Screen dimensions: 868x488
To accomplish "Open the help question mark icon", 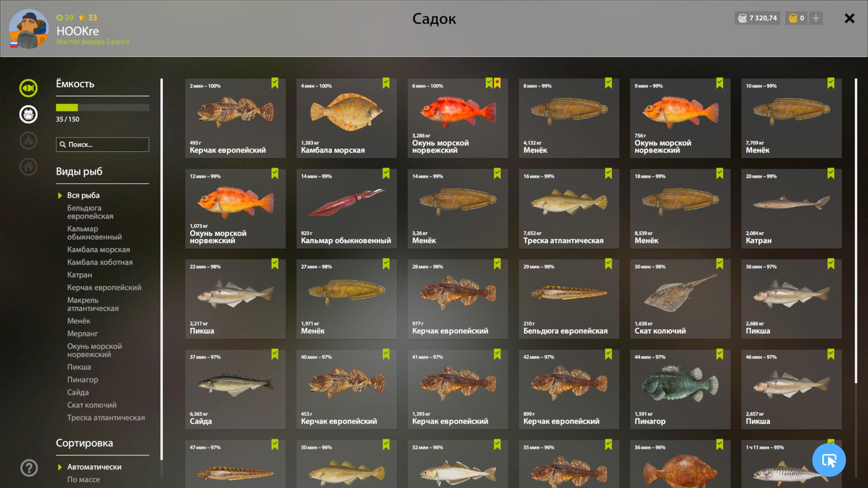I will (x=29, y=468).
